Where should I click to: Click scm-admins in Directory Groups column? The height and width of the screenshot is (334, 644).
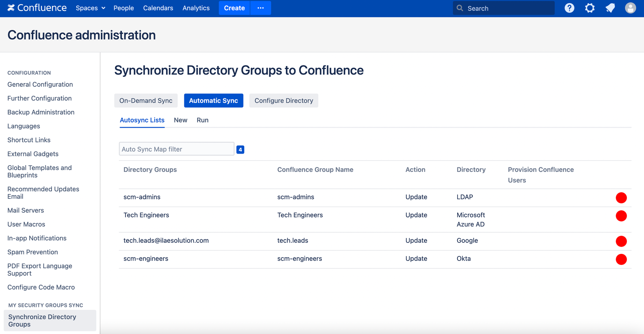[x=142, y=197]
